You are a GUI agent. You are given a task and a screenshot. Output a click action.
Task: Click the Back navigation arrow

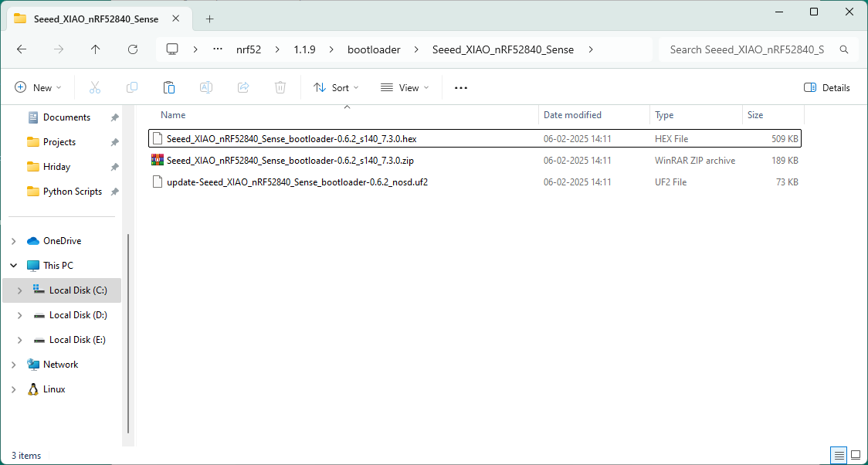[22, 49]
